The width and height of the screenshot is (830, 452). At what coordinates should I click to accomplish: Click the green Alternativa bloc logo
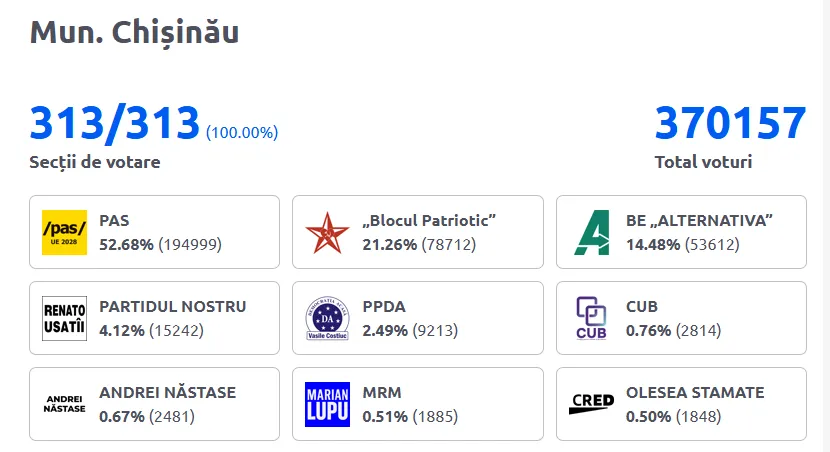pyautogui.click(x=591, y=232)
